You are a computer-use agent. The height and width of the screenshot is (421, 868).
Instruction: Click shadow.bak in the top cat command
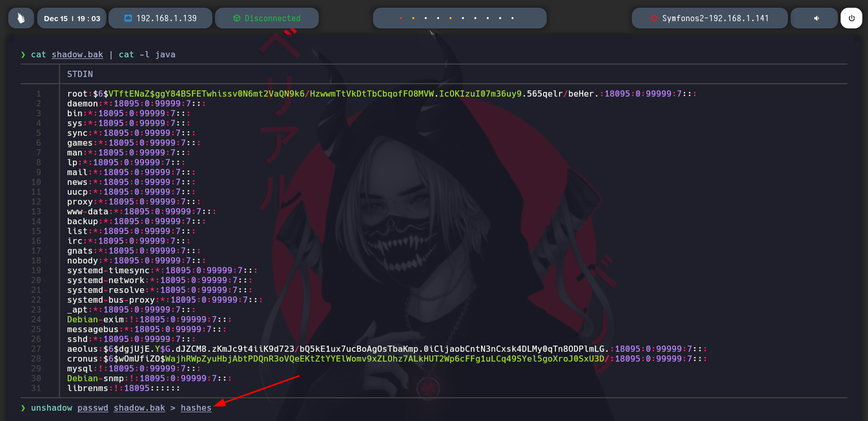pos(78,54)
